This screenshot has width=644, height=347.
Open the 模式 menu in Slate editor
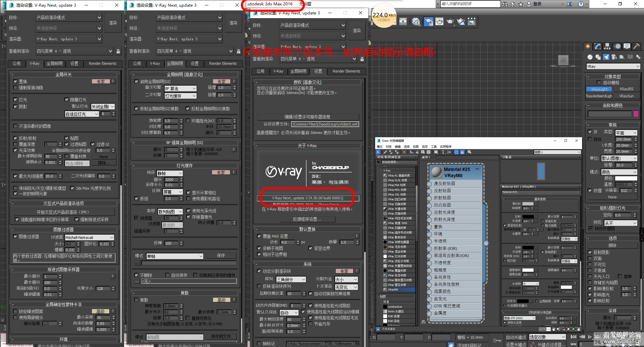pyautogui.click(x=380, y=147)
